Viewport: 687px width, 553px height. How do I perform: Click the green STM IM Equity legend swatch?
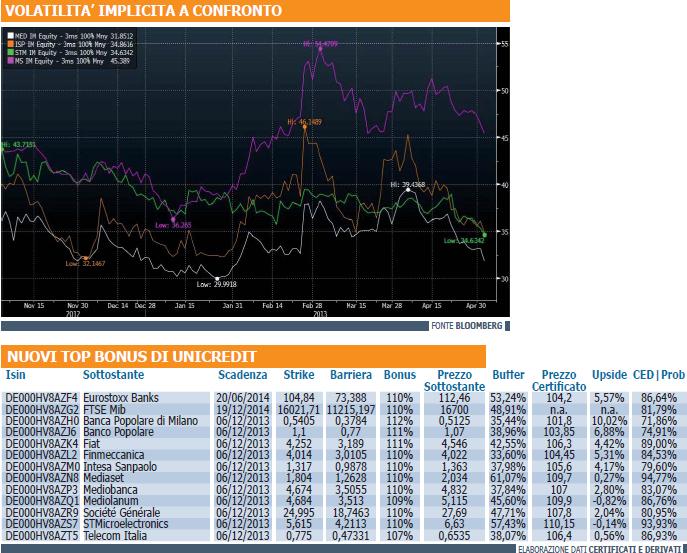[x=11, y=53]
